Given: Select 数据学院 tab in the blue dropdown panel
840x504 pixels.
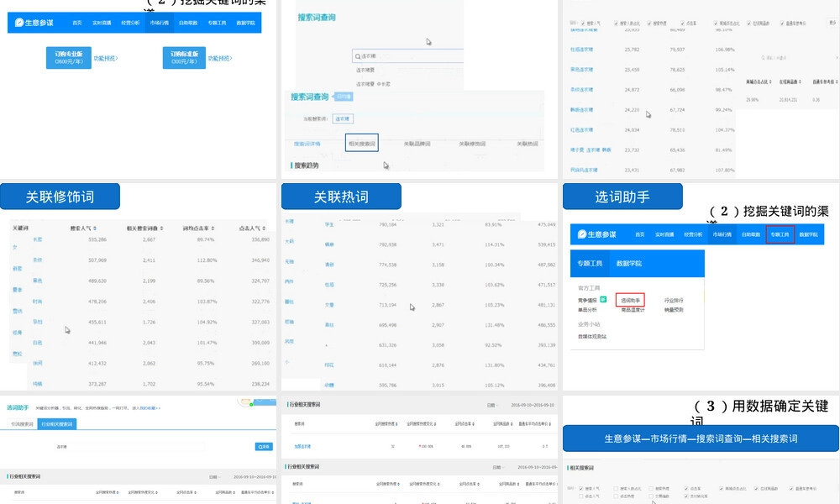Looking at the screenshot, I should click(629, 263).
